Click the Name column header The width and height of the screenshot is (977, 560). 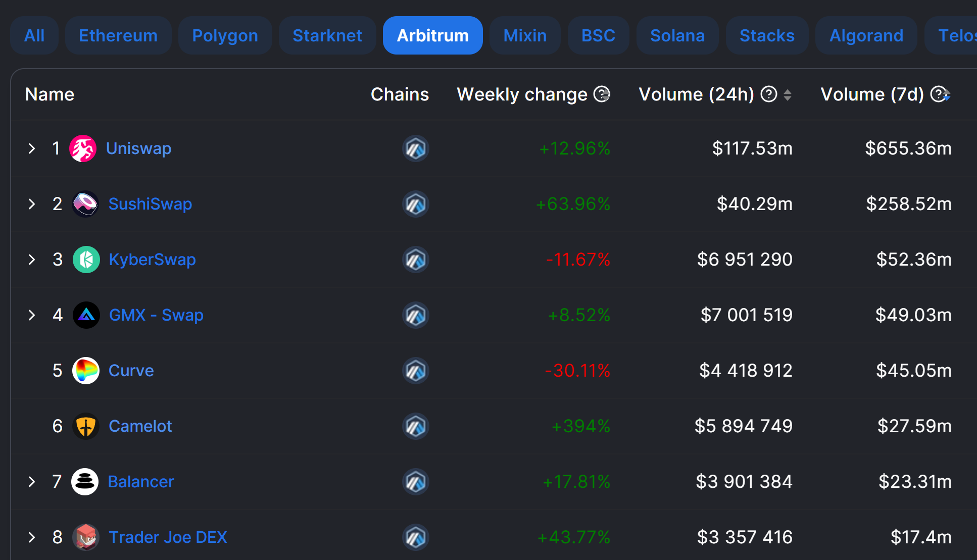50,94
